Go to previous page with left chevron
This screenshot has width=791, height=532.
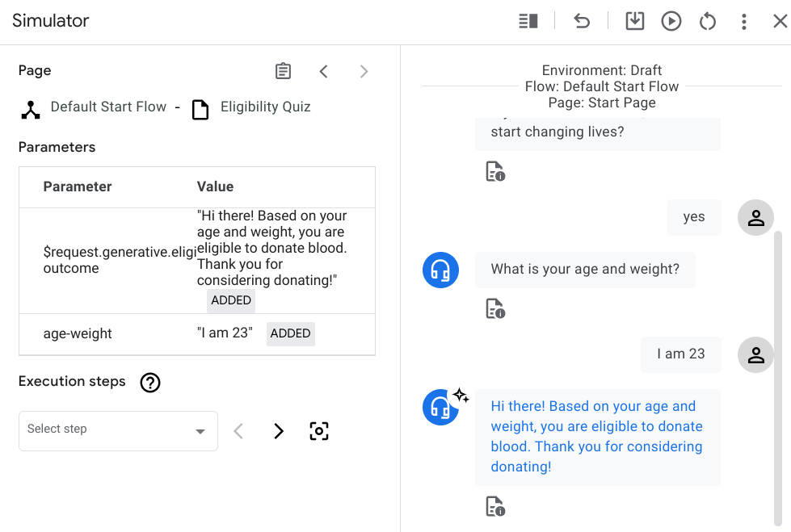coord(323,71)
